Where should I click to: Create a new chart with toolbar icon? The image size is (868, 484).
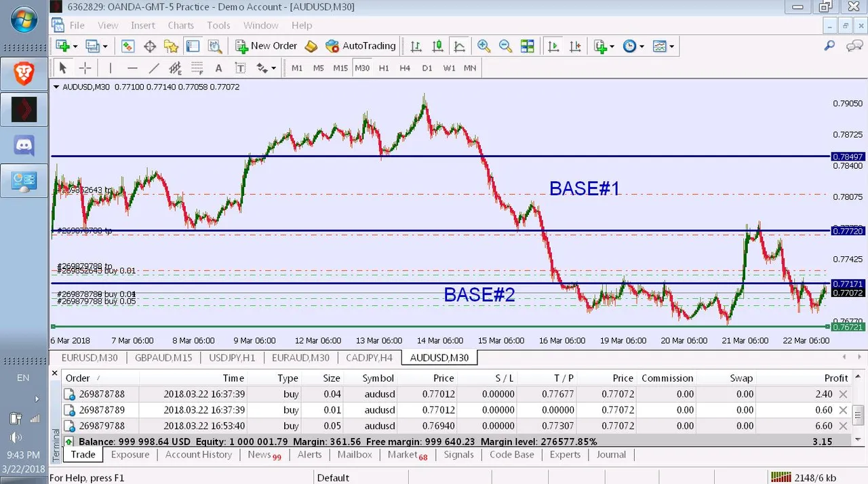(x=63, y=46)
